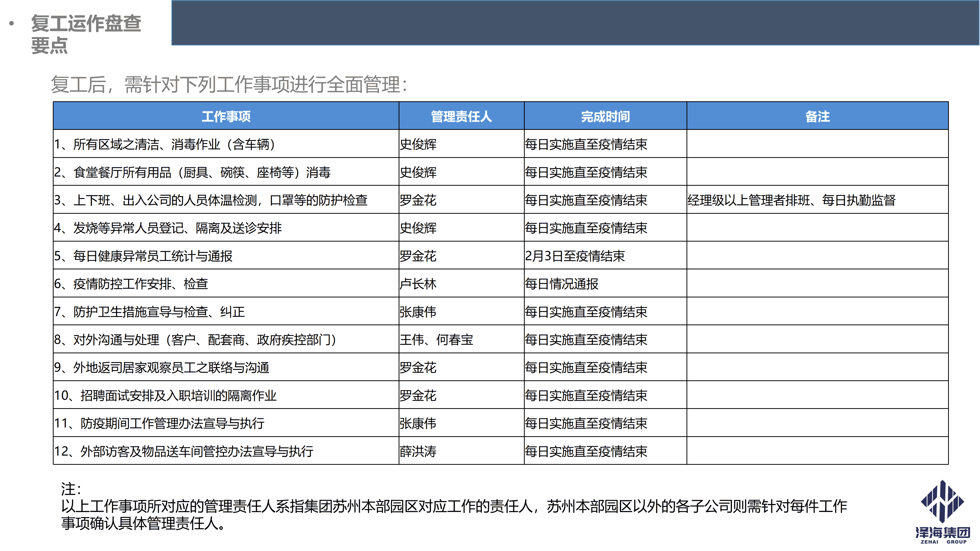The width and height of the screenshot is (980, 551).
Task: Click the 注： note label
Action: [71, 489]
